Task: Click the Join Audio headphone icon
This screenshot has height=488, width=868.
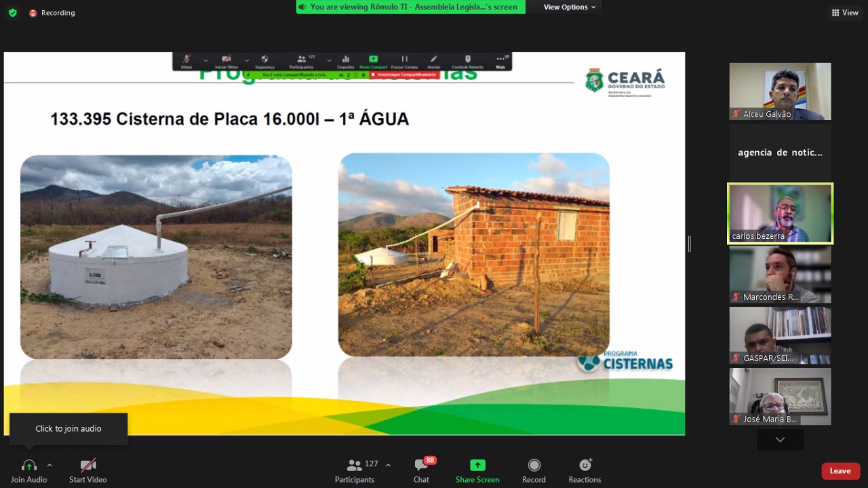Action: point(28,466)
